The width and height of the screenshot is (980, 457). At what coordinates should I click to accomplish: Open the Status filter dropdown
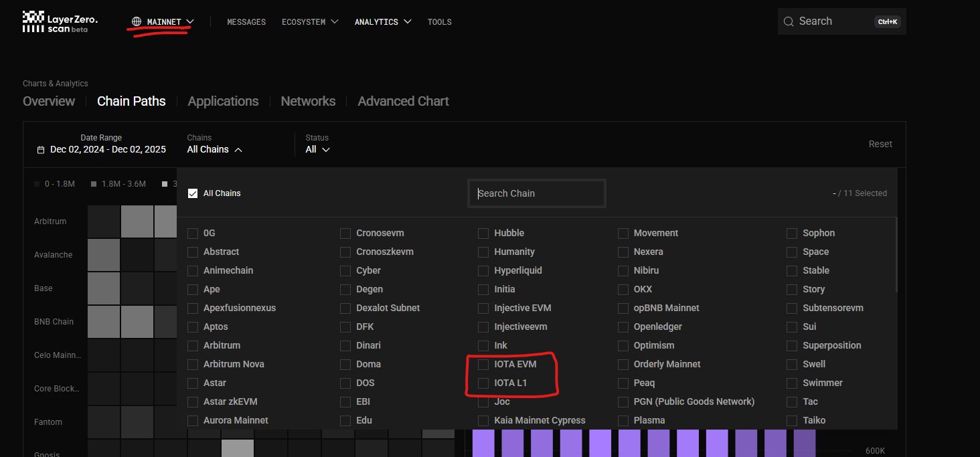click(318, 149)
